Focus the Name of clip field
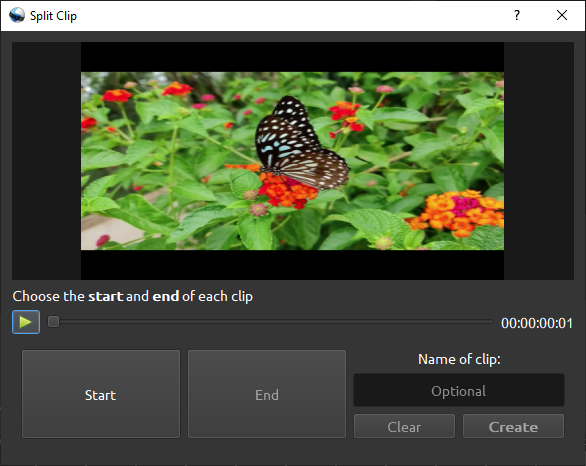586x466 pixels. tap(459, 391)
